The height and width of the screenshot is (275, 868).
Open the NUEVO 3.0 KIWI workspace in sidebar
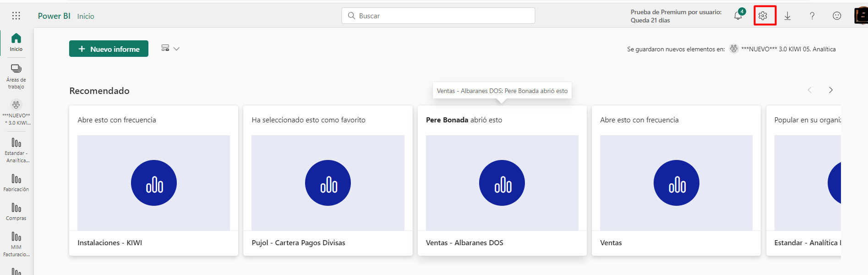click(16, 113)
